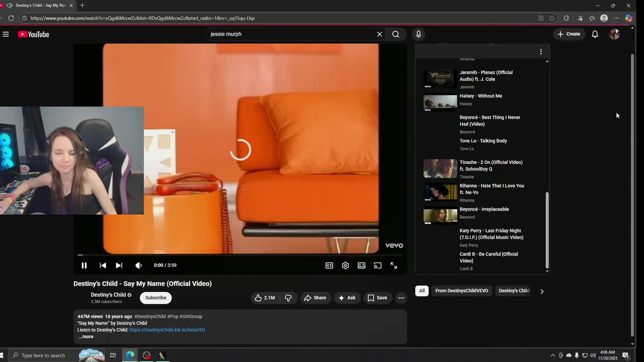The height and width of the screenshot is (362, 644).
Task: Play Tinashe - 2 On from queue
Action: (x=481, y=169)
